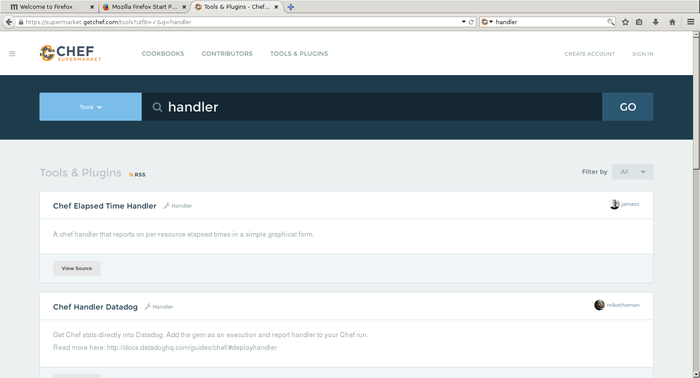Click the lock icon in address bar

coord(21,22)
